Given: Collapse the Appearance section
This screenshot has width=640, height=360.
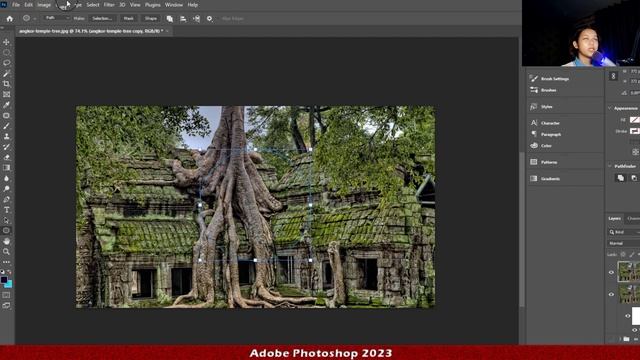Looking at the screenshot, I should click(x=610, y=108).
